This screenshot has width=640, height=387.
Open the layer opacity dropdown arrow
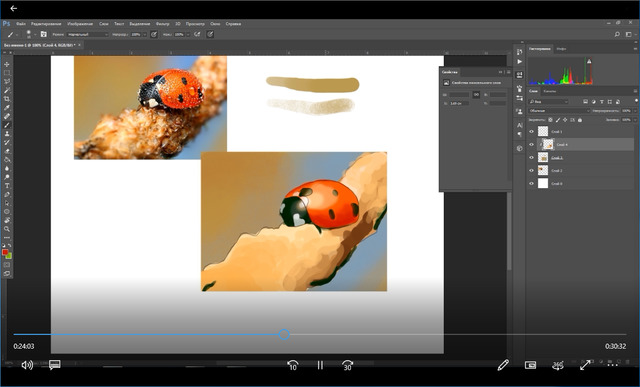(x=635, y=111)
